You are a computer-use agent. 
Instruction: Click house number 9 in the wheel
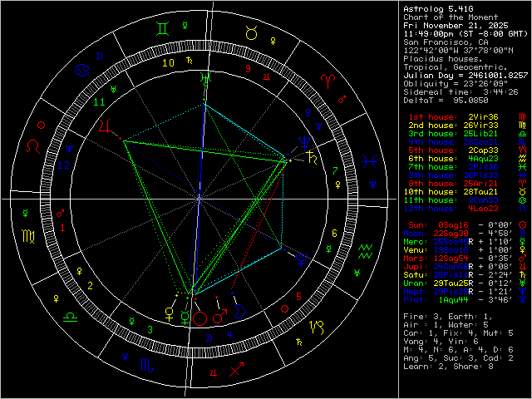[248, 68]
